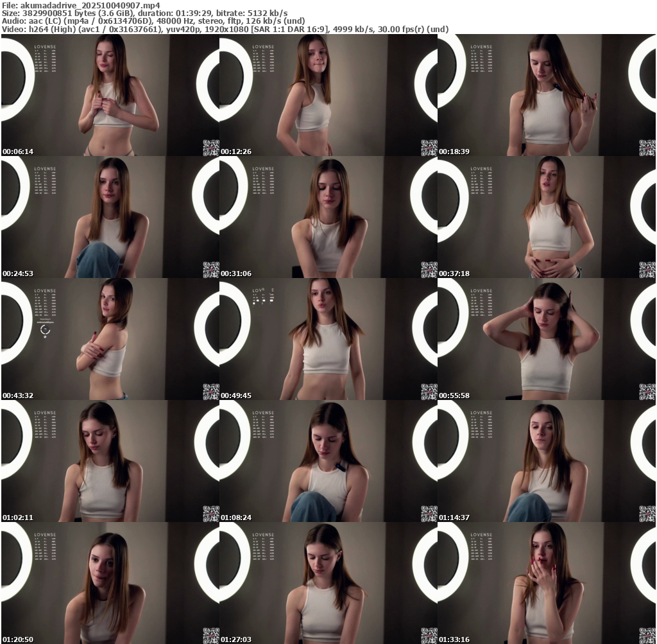Click the thumbnail timestamped 01:27:03
The image size is (657, 644).
pos(328,583)
